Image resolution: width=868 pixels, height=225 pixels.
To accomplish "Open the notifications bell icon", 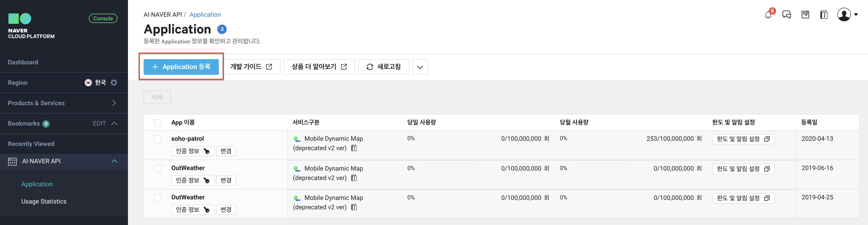I will click(x=768, y=15).
